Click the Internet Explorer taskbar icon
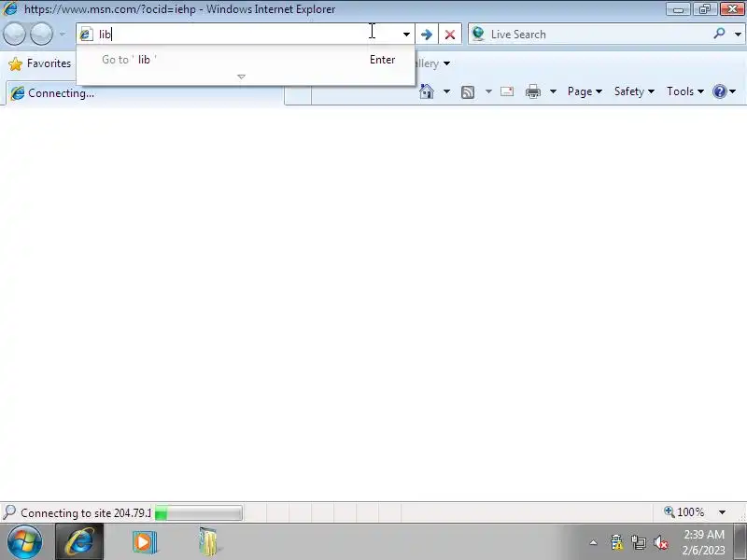 click(79, 542)
